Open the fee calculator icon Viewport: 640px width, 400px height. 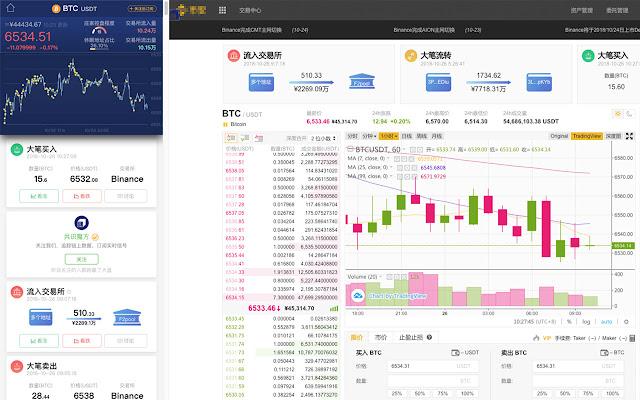[632, 338]
